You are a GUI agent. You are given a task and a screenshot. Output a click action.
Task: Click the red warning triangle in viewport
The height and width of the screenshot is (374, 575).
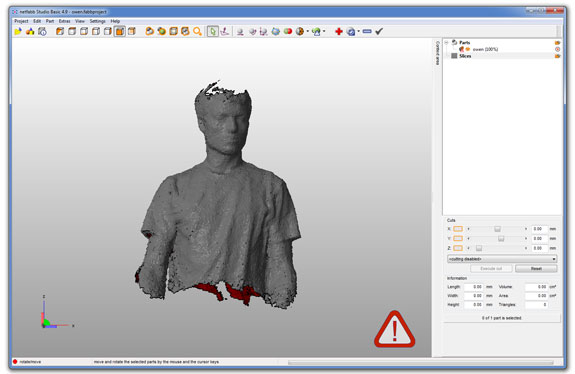(x=395, y=329)
